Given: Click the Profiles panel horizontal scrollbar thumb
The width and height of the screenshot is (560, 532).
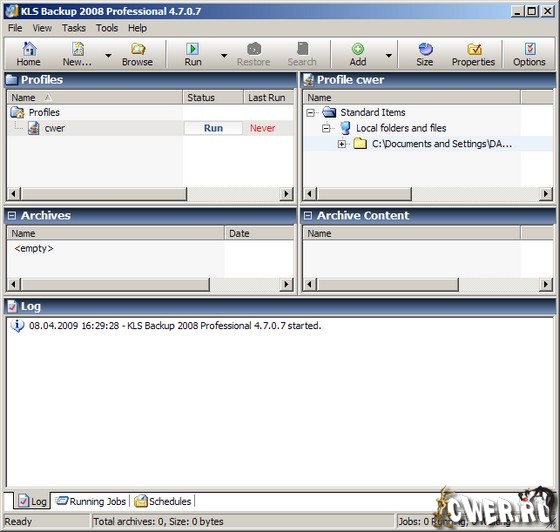Looking at the screenshot, I should pos(104,194).
